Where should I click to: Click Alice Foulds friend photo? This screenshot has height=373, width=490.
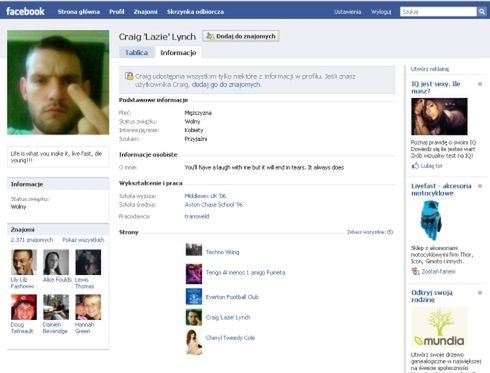[x=56, y=262]
